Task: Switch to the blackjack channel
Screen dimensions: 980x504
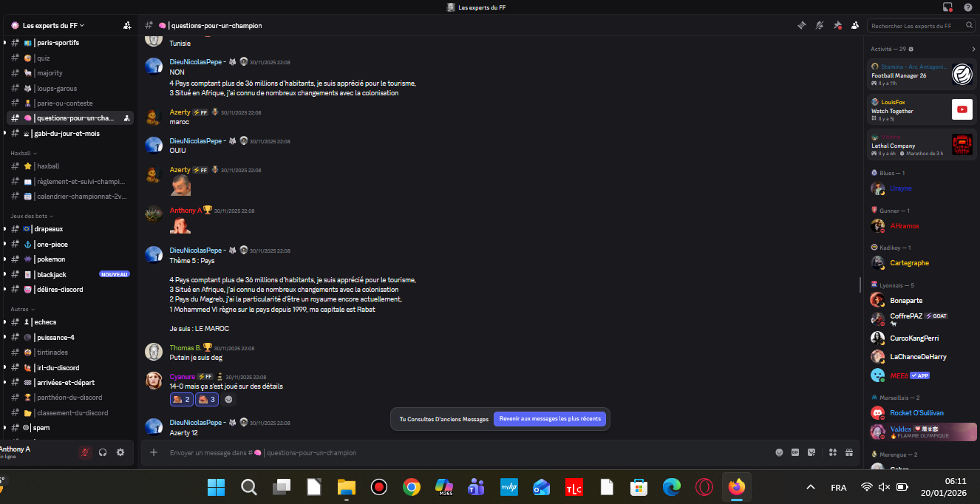Action: pyautogui.click(x=72, y=274)
